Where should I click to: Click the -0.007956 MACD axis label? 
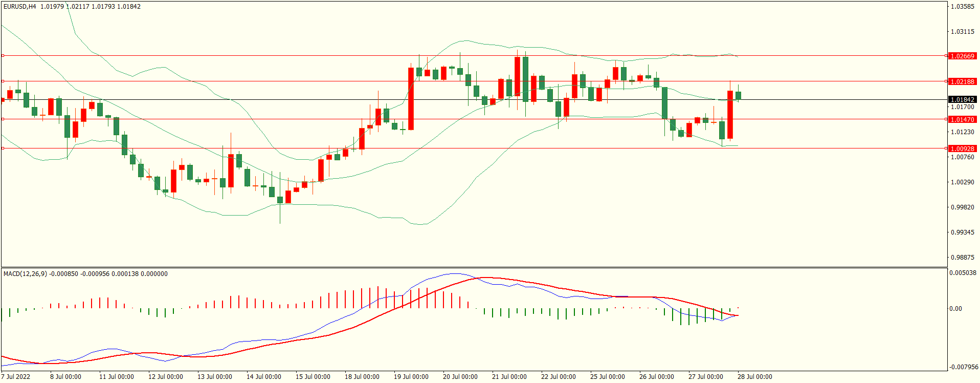(x=963, y=367)
